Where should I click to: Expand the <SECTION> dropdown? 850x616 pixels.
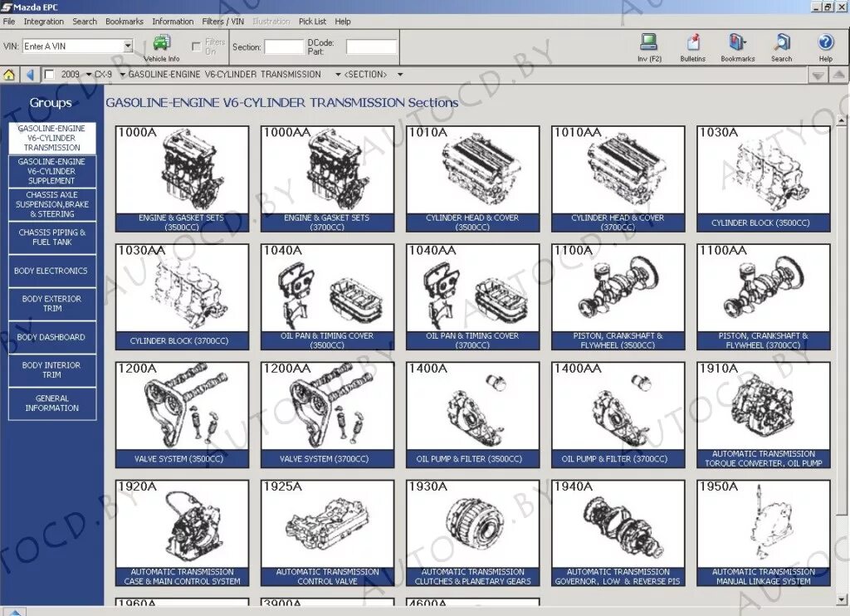tap(400, 74)
